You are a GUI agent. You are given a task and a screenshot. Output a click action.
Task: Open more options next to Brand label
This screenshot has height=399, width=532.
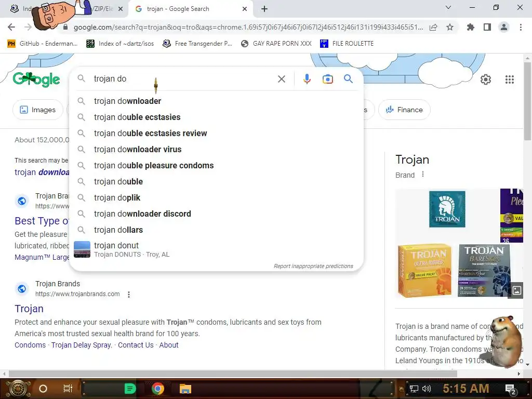[x=423, y=175]
